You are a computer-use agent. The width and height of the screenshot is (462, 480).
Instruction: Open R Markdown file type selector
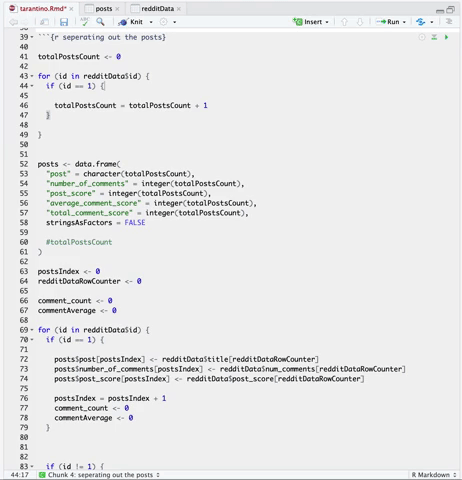tap(434, 475)
